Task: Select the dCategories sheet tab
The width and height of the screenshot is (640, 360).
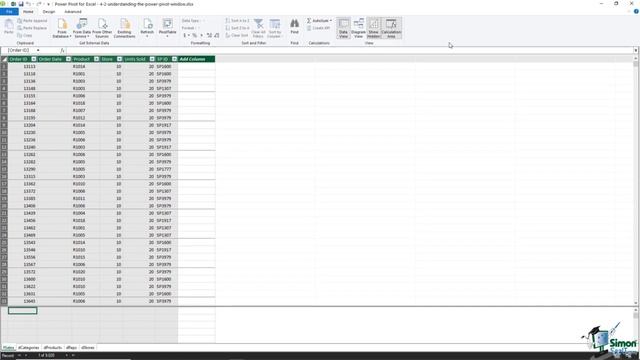Action: [29, 348]
